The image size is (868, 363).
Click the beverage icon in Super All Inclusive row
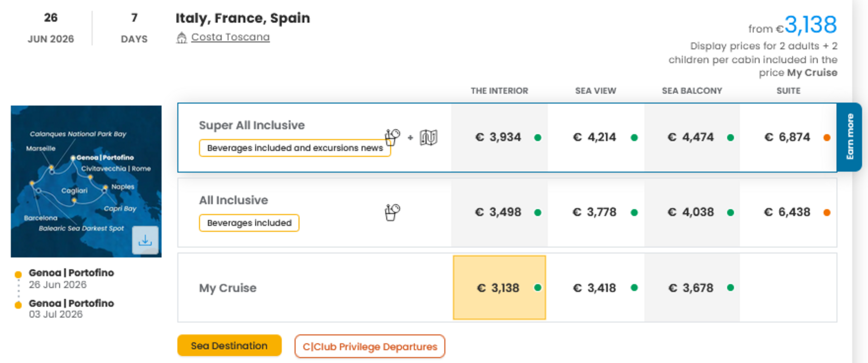(392, 137)
